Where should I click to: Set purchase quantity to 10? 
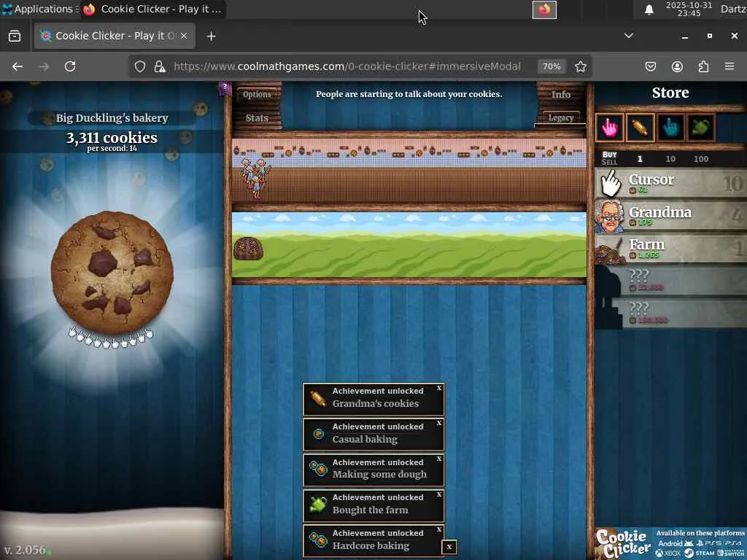(670, 158)
